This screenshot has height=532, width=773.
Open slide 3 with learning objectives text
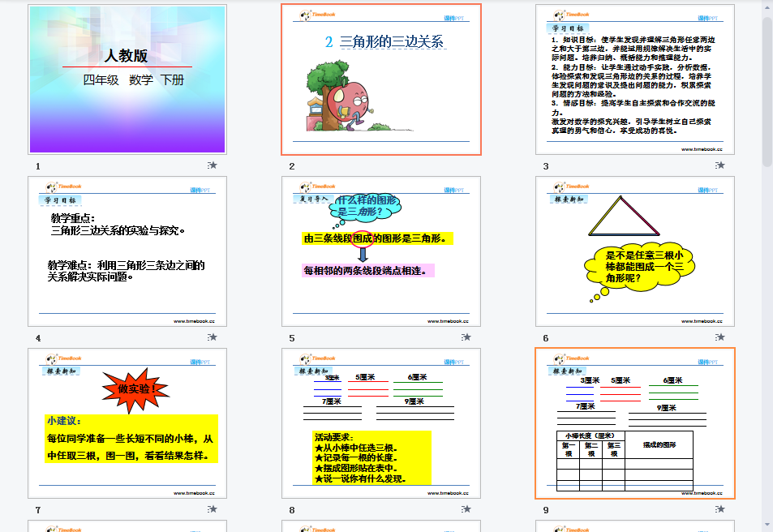click(635, 79)
